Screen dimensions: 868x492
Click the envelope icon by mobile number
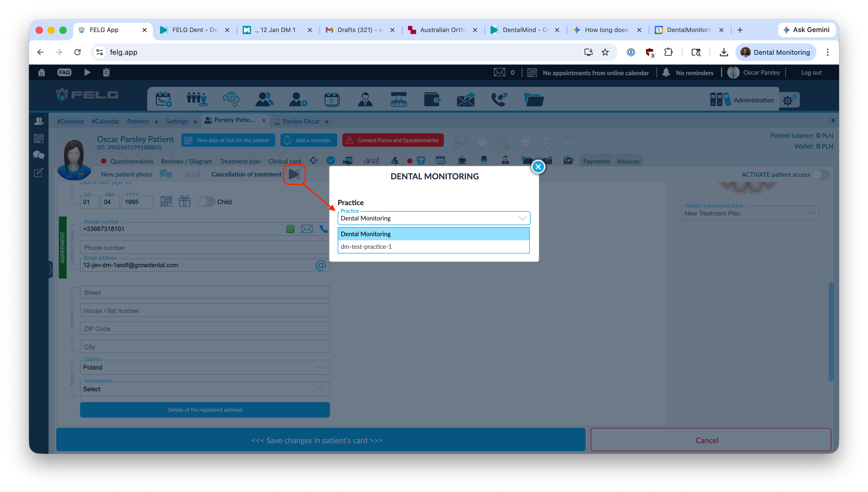pyautogui.click(x=306, y=229)
